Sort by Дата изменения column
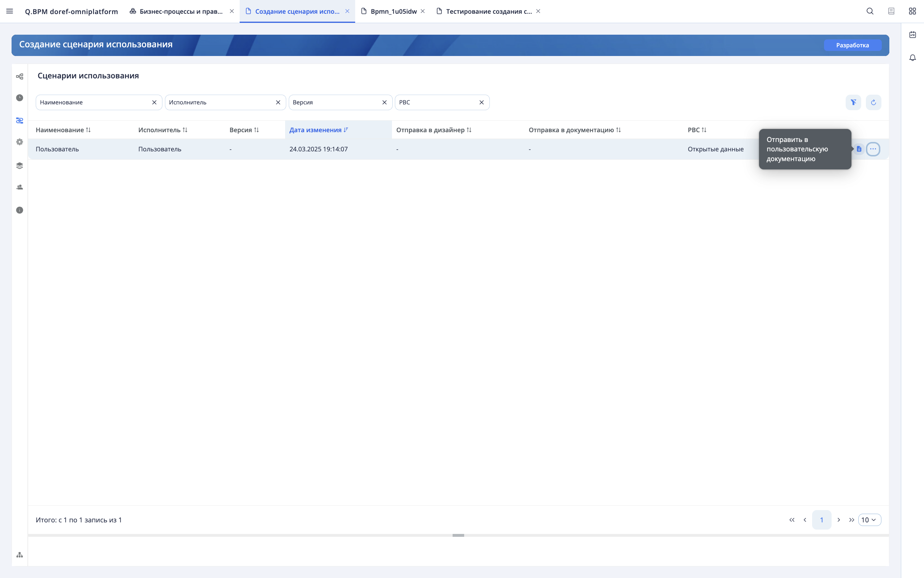 point(318,130)
